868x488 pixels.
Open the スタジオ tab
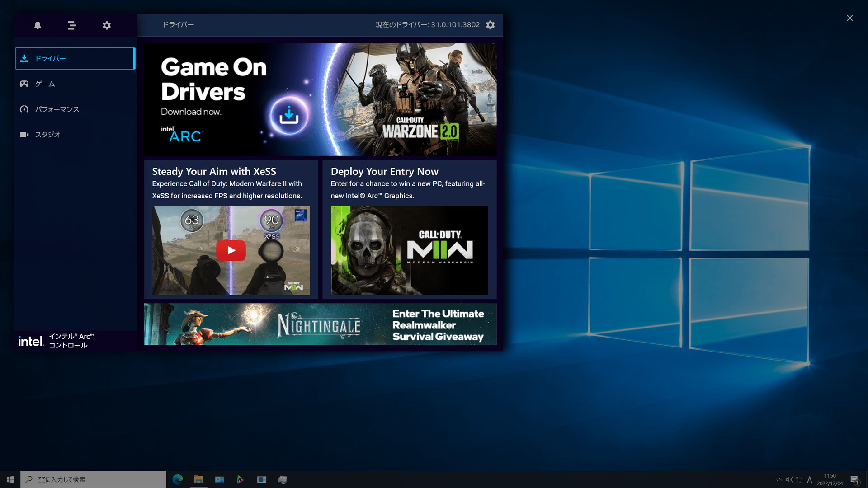[x=75, y=134]
